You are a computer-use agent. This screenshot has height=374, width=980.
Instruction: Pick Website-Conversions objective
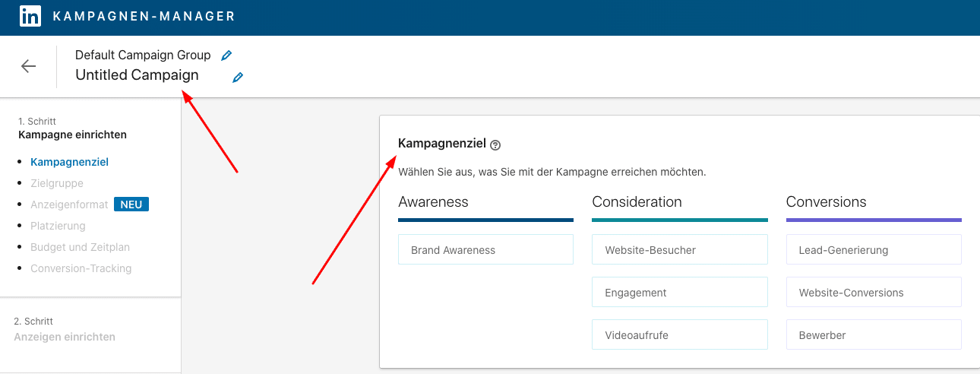874,292
